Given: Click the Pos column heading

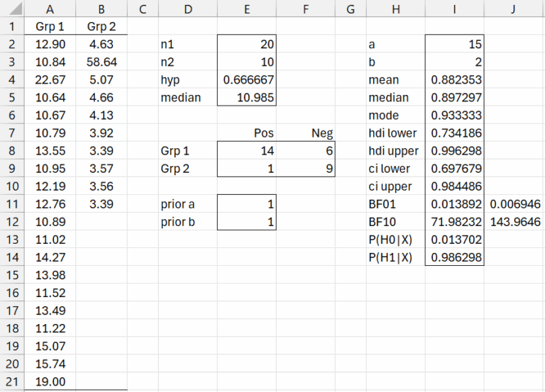Looking at the screenshot, I should coord(247,133).
